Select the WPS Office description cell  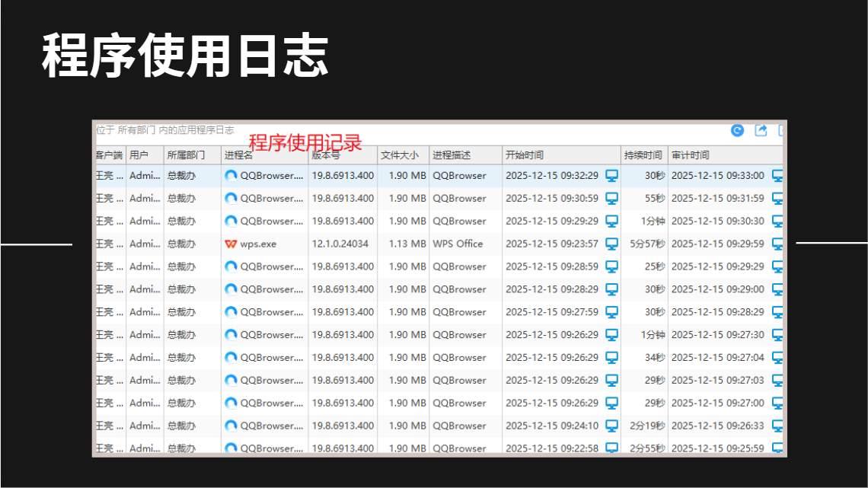click(458, 244)
